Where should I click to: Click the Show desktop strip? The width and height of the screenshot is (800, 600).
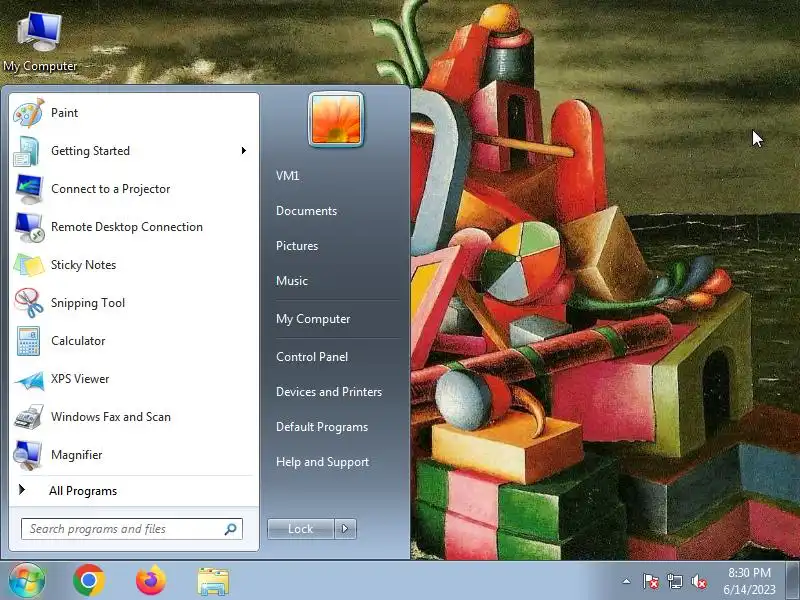(793, 581)
